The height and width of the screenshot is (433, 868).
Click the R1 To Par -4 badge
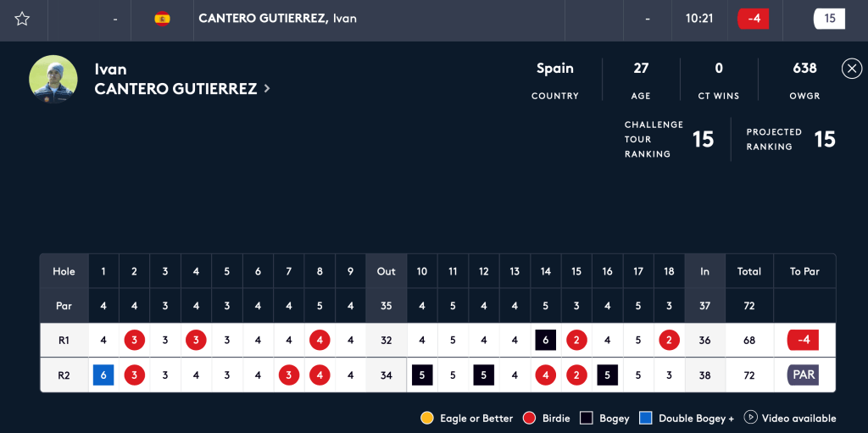pos(804,341)
